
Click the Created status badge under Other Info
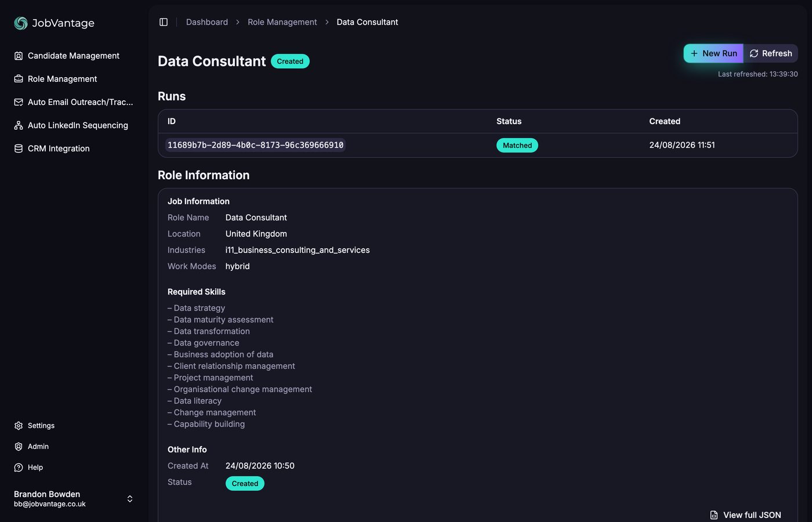pos(245,484)
